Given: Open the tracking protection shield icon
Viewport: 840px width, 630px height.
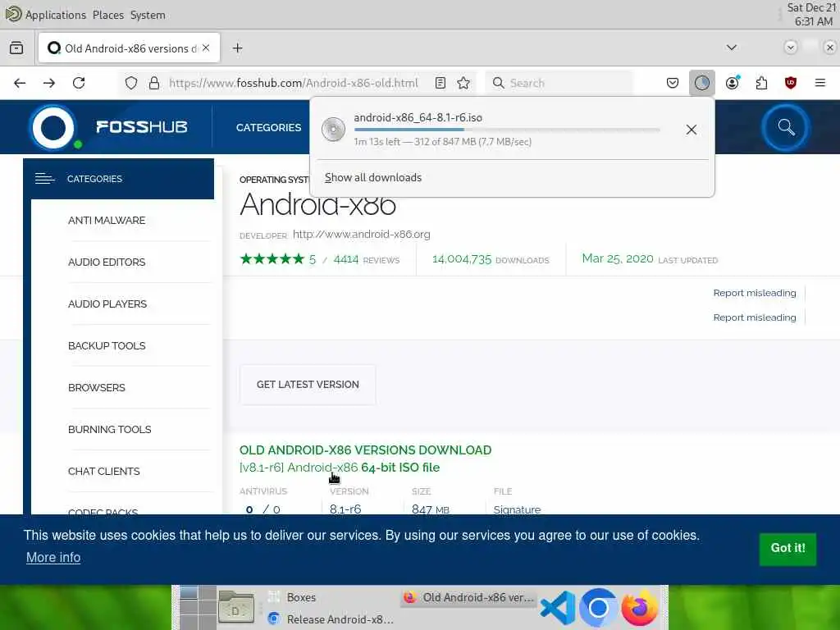Looking at the screenshot, I should pos(131,83).
